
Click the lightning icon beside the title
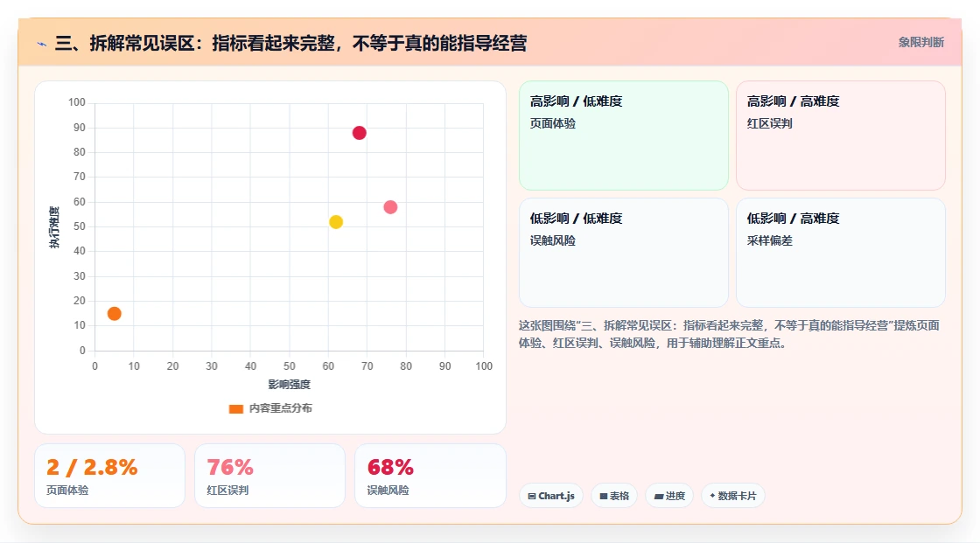(x=42, y=44)
